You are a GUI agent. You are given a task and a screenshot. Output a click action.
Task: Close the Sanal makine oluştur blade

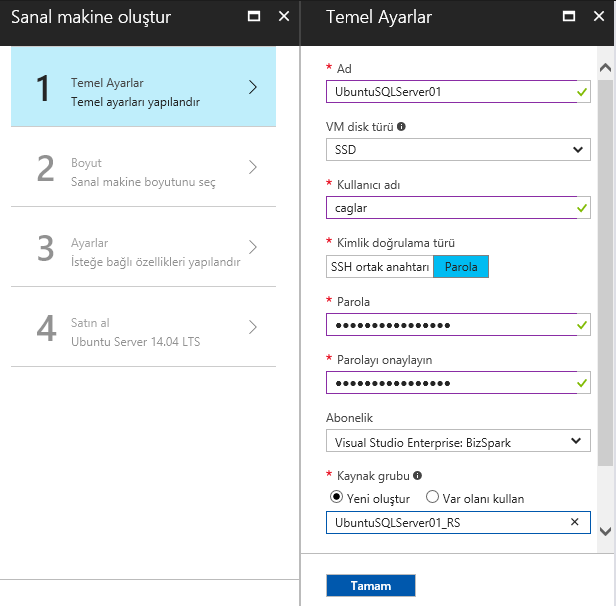pyautogui.click(x=284, y=16)
